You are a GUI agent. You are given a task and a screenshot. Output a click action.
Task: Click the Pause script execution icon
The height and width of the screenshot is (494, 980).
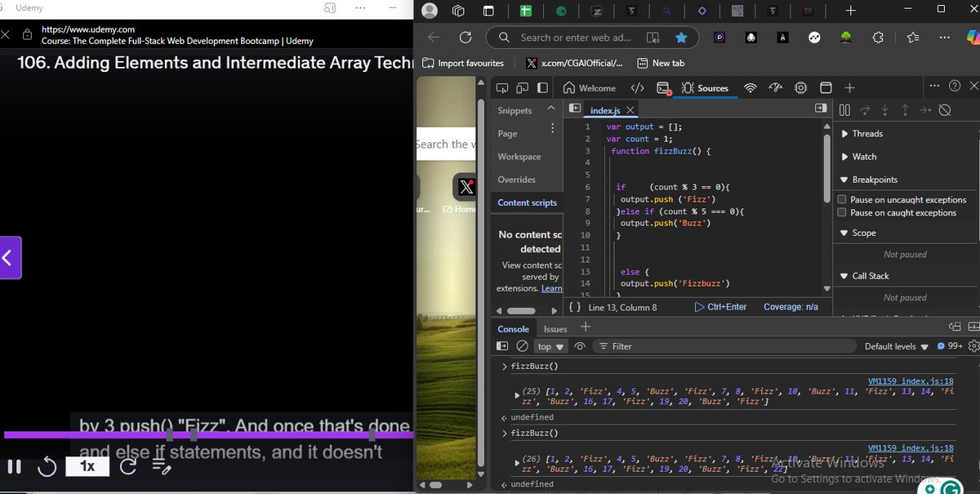click(844, 109)
